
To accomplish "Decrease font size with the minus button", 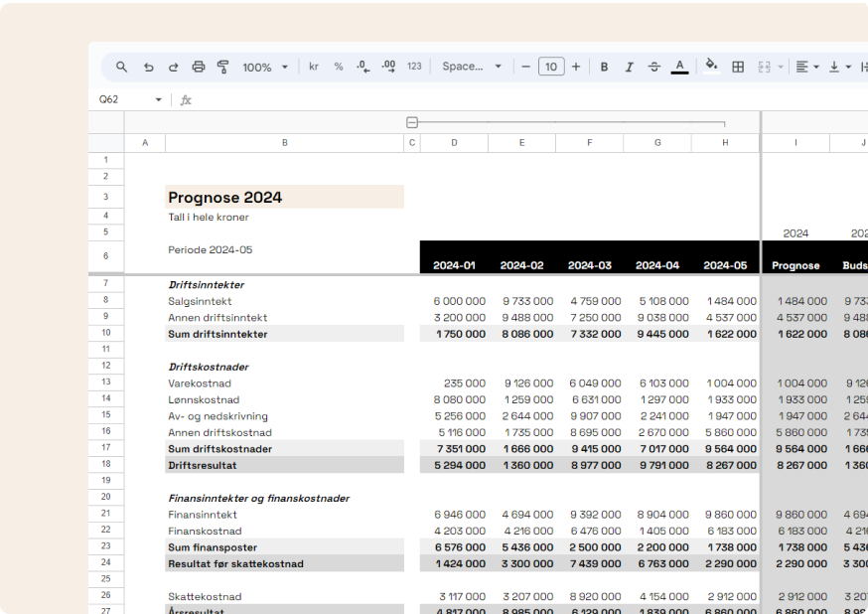I will point(525,67).
